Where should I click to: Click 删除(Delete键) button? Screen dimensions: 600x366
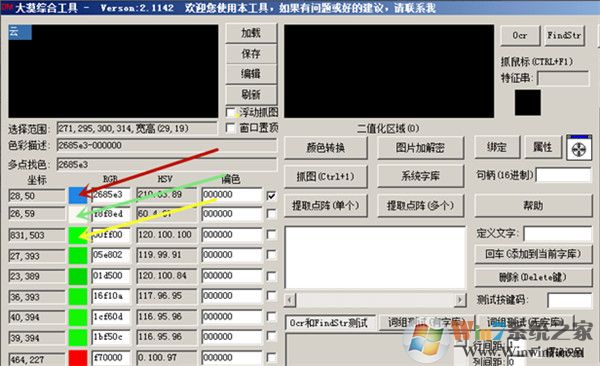click(x=533, y=277)
